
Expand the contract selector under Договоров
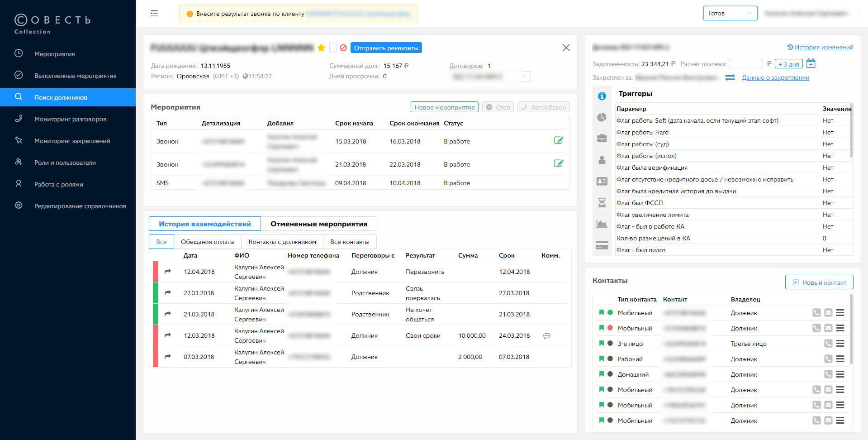tap(491, 77)
